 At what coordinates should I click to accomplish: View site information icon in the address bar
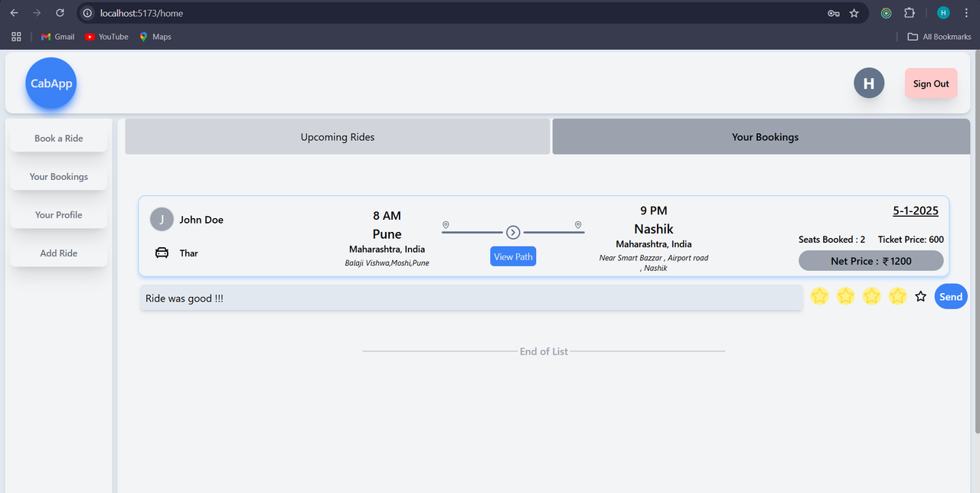pos(87,13)
